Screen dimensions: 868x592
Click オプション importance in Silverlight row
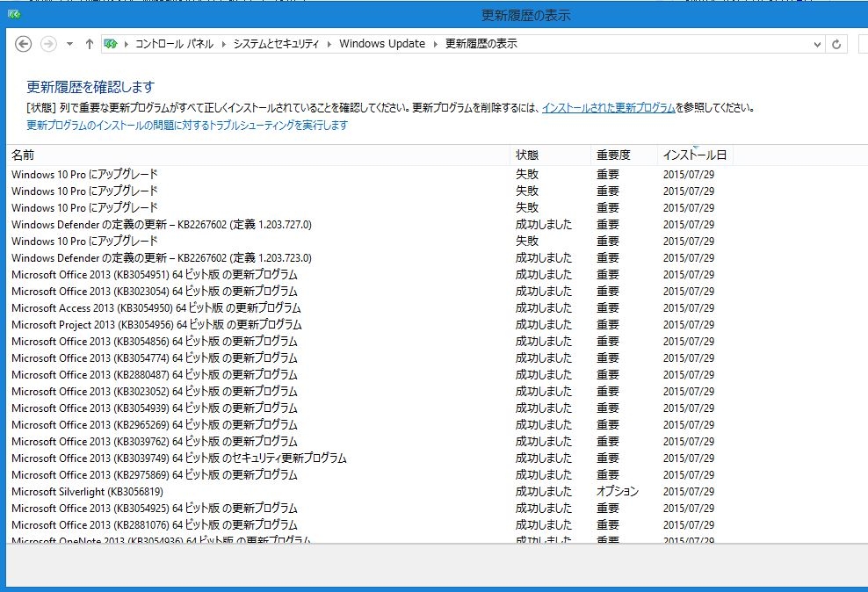point(618,491)
